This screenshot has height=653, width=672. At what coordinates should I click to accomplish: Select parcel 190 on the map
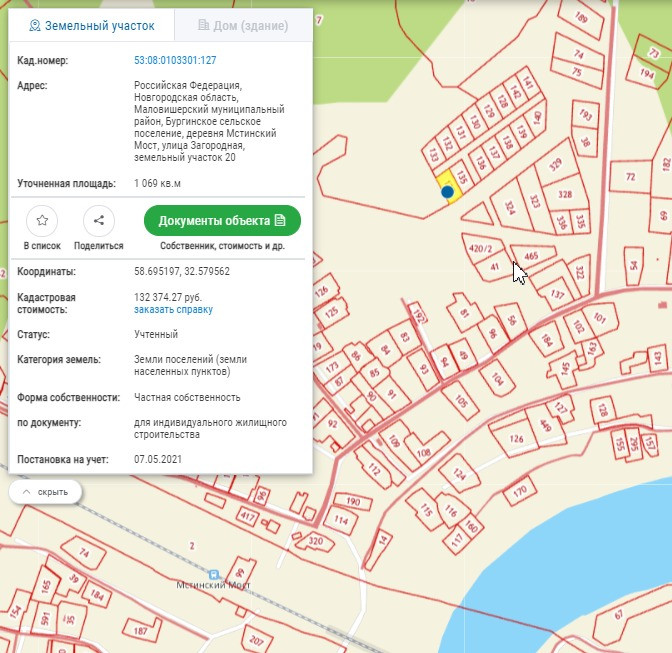(x=352, y=501)
